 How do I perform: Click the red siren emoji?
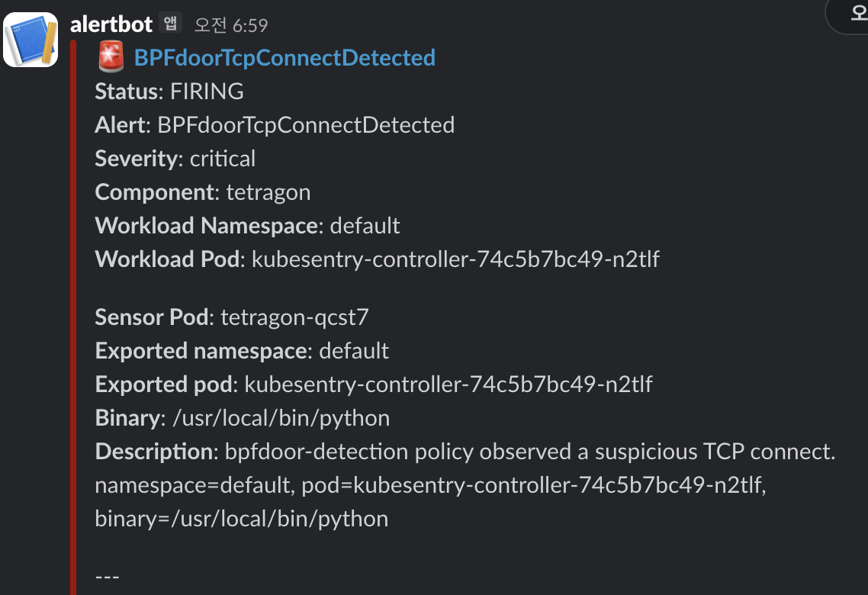pyautogui.click(x=111, y=57)
